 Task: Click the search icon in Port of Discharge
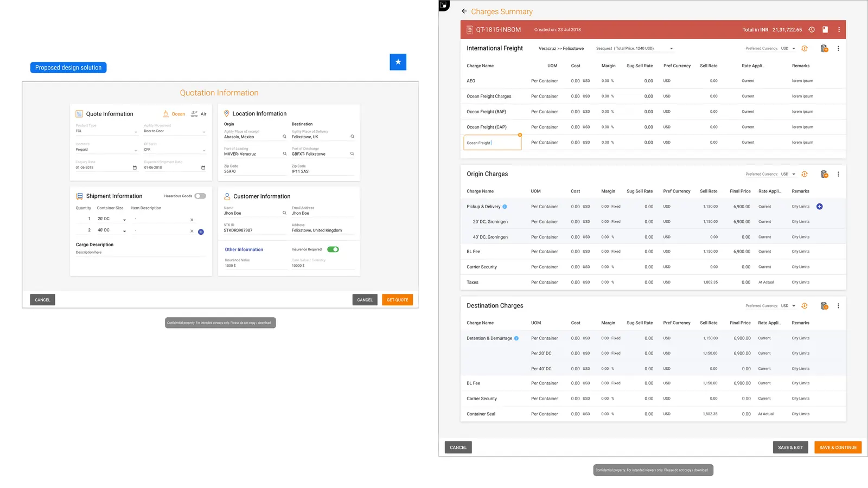(x=352, y=154)
